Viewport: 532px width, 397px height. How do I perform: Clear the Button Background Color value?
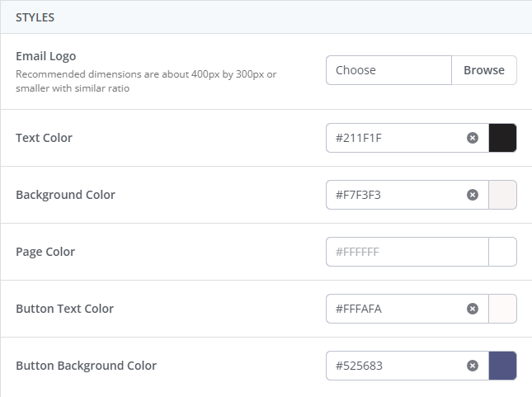(473, 366)
